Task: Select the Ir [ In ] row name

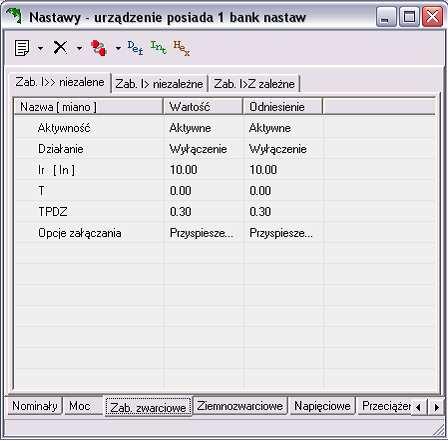Action: (x=56, y=170)
